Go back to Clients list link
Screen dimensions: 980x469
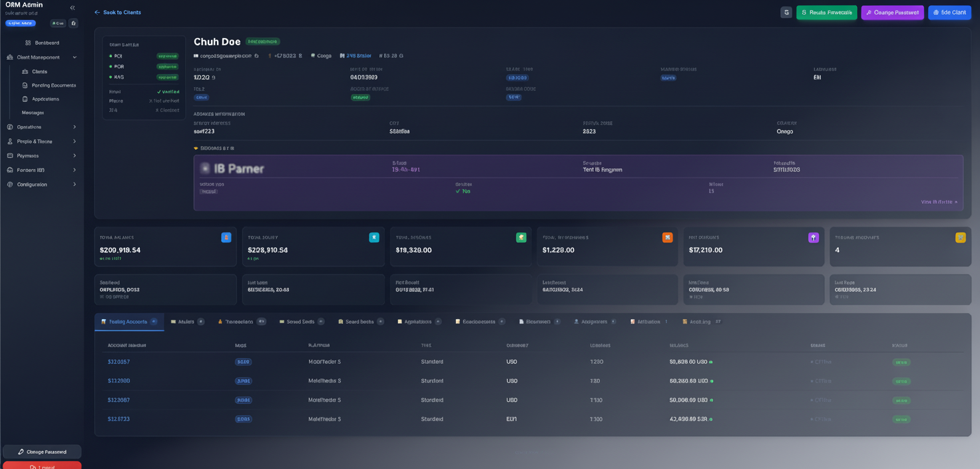tap(118, 13)
